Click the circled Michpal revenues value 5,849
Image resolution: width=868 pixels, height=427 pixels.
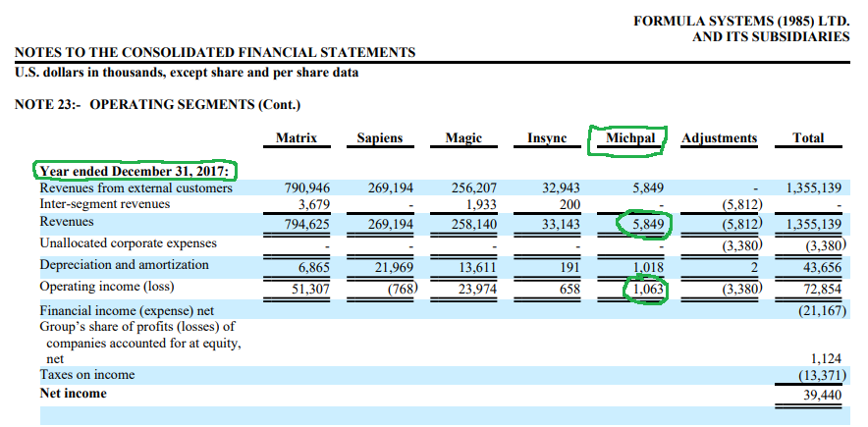point(648,225)
